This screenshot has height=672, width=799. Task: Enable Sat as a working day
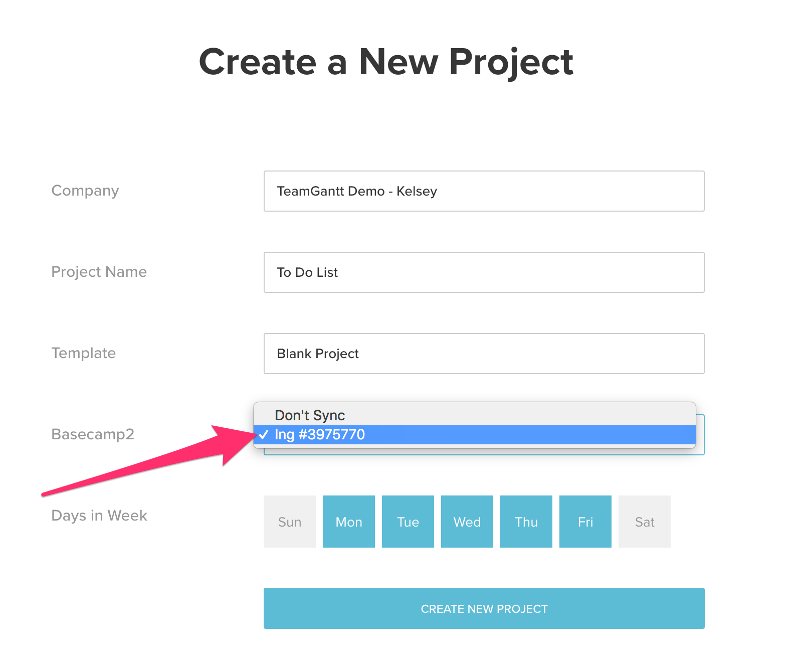(645, 522)
